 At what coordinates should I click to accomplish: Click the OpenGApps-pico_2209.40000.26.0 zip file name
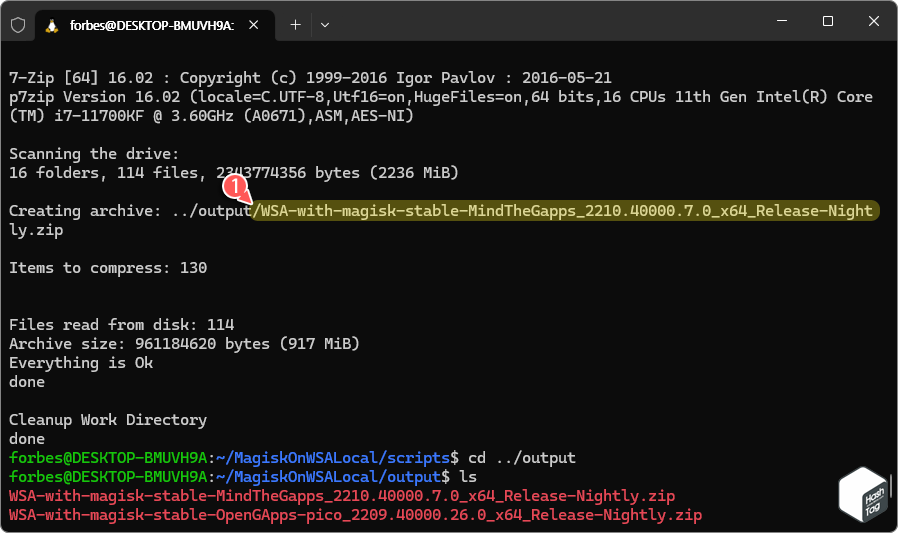(355, 515)
